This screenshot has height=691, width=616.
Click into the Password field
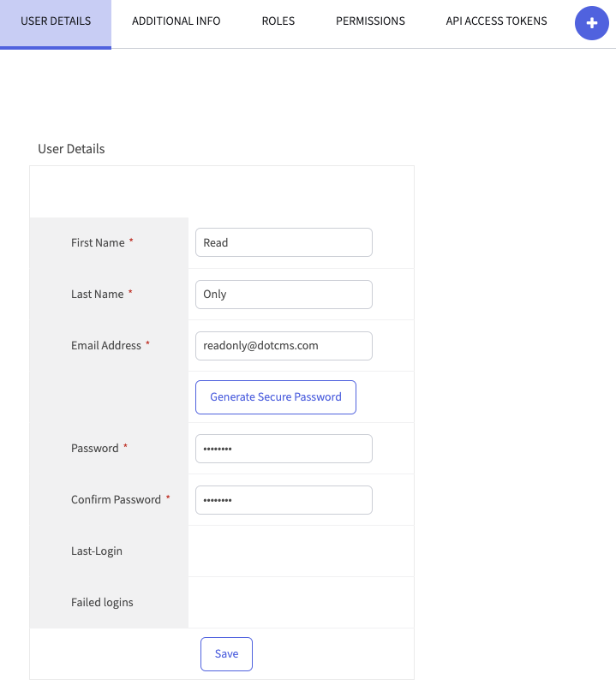click(284, 448)
